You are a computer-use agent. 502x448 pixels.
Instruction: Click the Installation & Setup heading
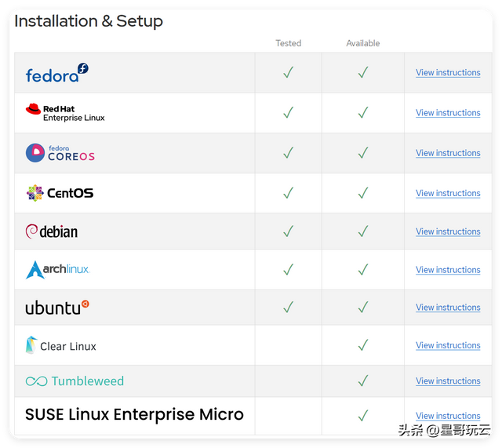pos(89,21)
